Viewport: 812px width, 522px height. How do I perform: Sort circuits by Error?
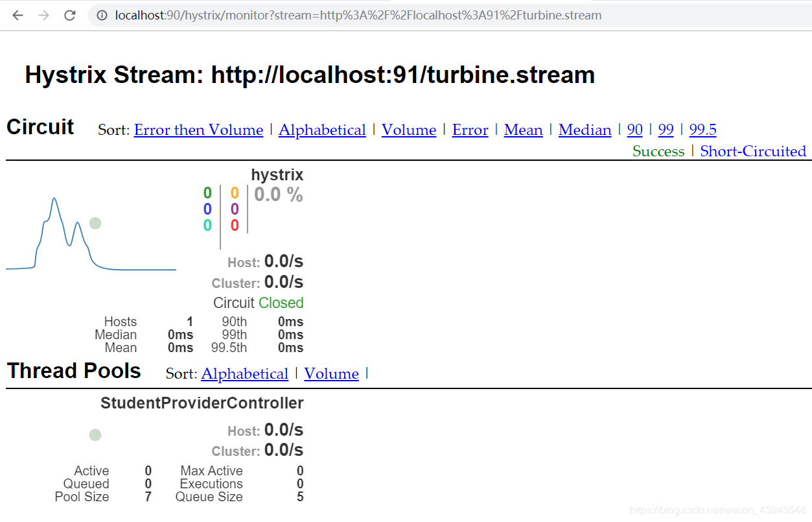(470, 130)
